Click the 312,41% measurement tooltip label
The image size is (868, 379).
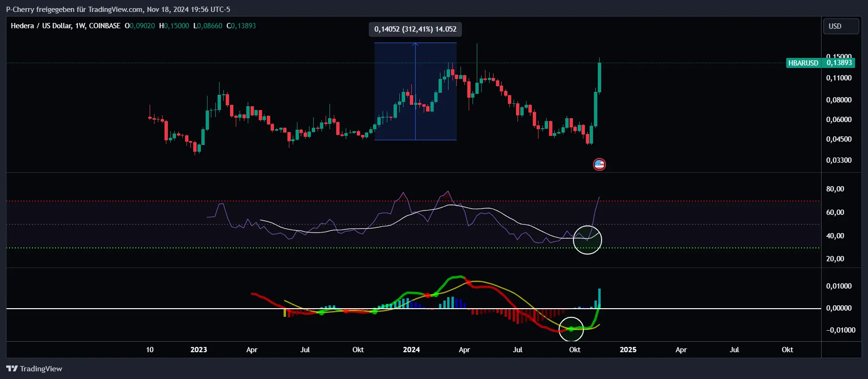(415, 29)
